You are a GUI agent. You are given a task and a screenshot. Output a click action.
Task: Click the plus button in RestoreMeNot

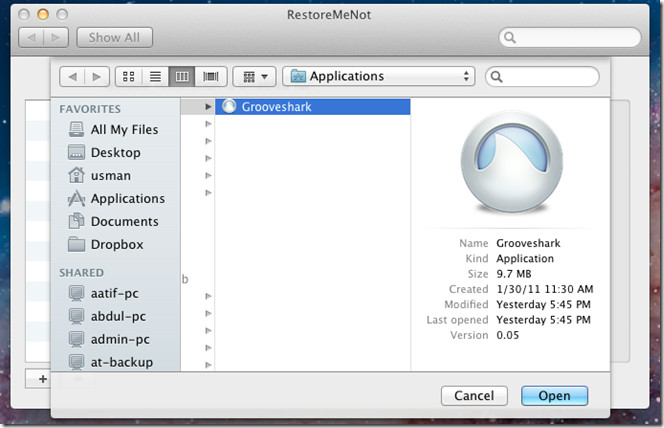pyautogui.click(x=42, y=378)
